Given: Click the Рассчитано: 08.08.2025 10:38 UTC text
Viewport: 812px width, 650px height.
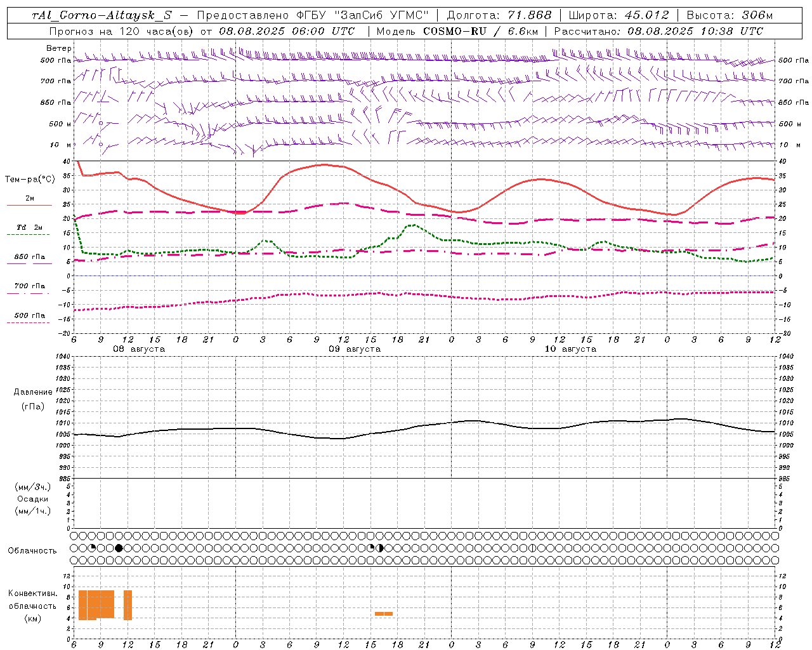Looking at the screenshot, I should click(x=658, y=31).
